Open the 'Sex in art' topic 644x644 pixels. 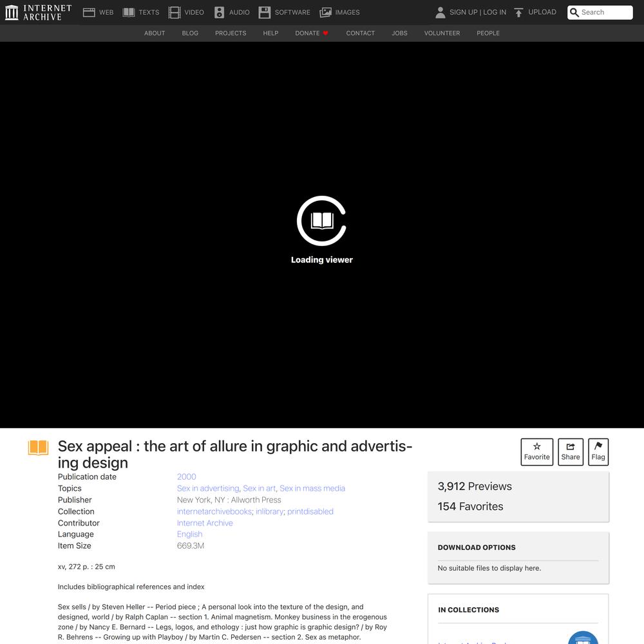259,488
